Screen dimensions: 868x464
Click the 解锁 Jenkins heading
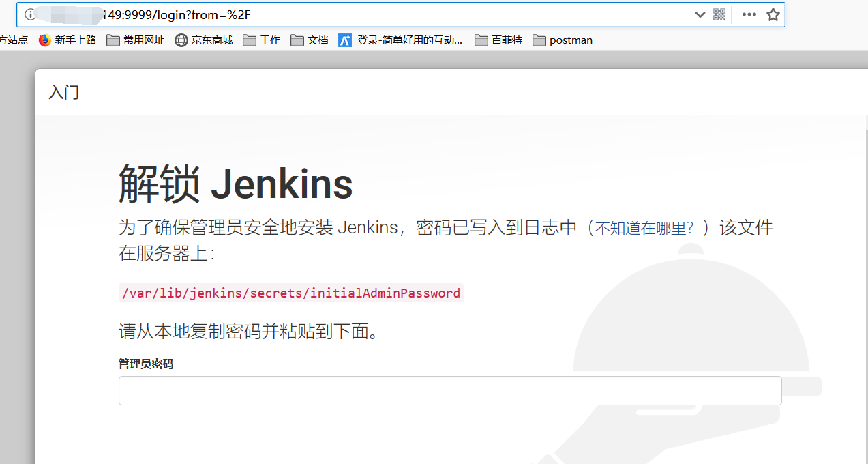pos(235,184)
